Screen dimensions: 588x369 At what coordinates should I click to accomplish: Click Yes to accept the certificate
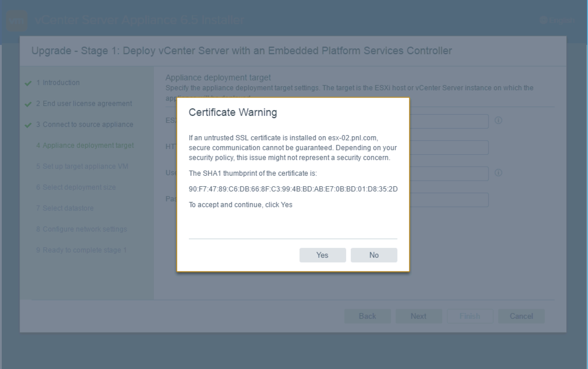[x=322, y=255]
